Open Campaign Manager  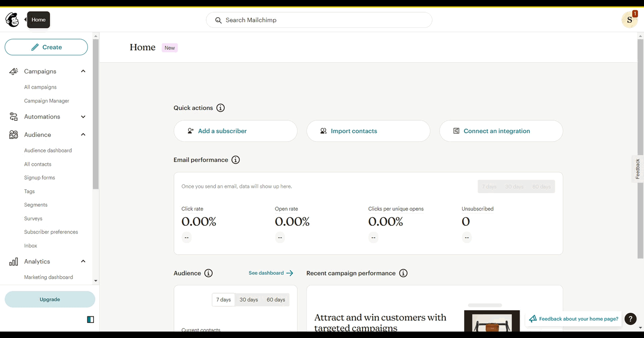click(x=47, y=101)
